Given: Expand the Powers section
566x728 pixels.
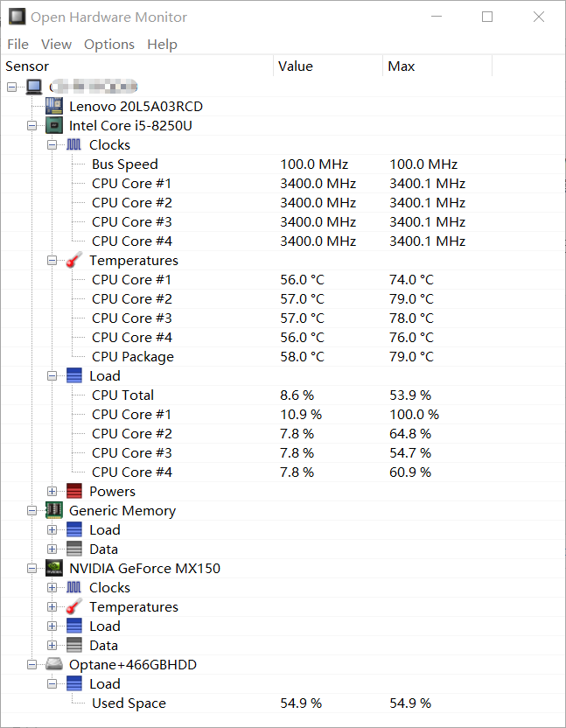Looking at the screenshot, I should tap(52, 491).
